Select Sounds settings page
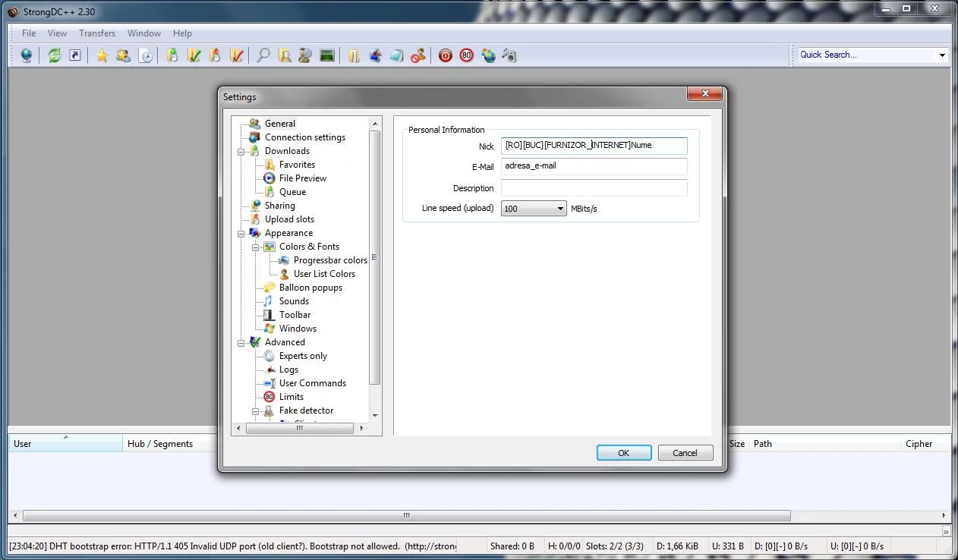This screenshot has width=958, height=560. (x=294, y=301)
